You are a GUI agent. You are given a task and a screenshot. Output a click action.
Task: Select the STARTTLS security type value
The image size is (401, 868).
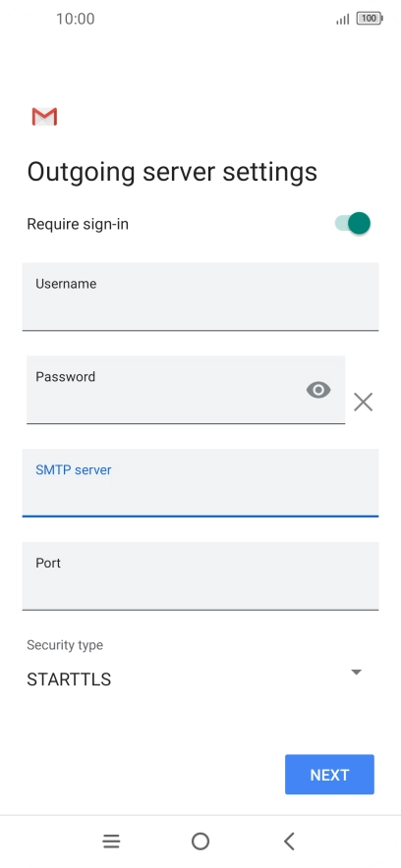click(69, 679)
